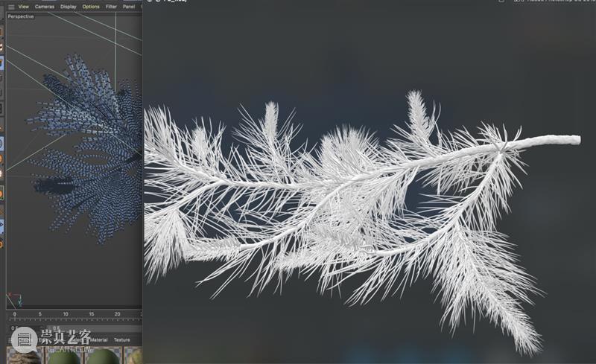Open the Panel menu
596x364 pixels.
point(129,7)
